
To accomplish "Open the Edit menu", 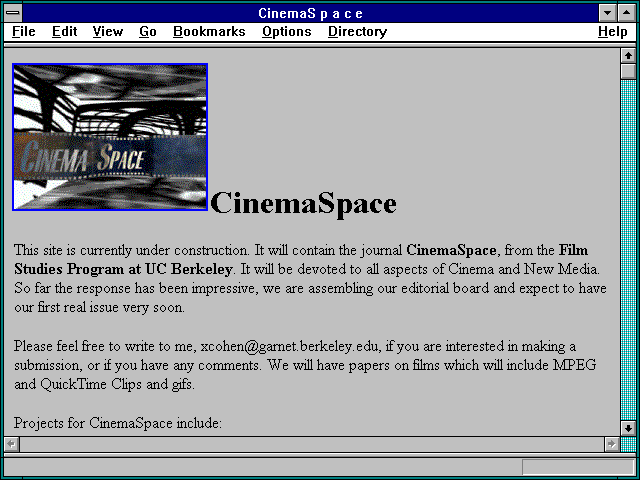I will (64, 31).
